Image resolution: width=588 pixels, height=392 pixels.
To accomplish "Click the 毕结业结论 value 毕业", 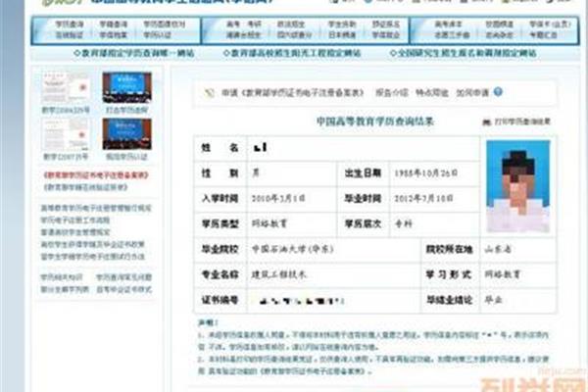I will (494, 300).
